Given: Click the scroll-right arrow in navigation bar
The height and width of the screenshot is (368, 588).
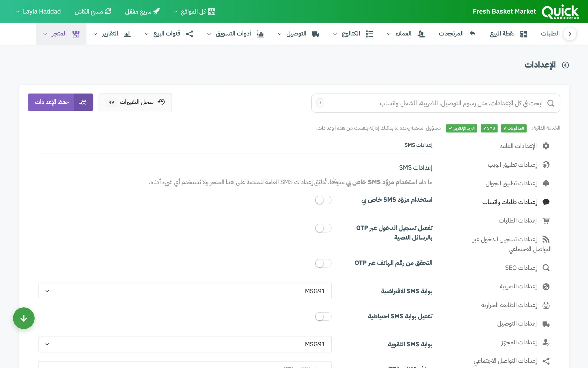Looking at the screenshot, I should point(570,34).
